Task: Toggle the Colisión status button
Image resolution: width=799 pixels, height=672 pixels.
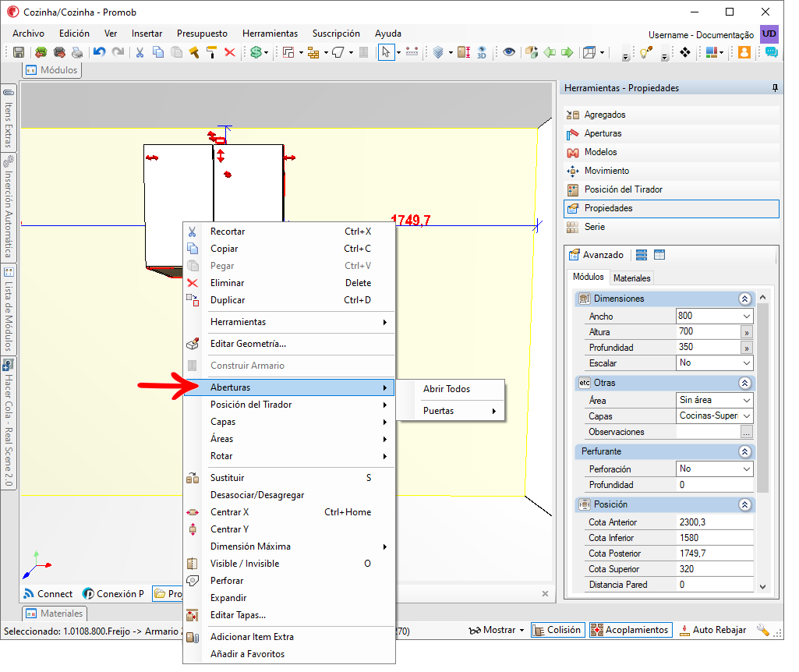Action: point(557,630)
